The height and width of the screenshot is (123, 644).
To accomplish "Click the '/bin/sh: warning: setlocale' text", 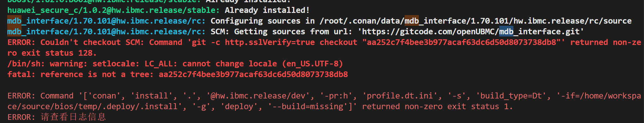I will pos(73,64).
